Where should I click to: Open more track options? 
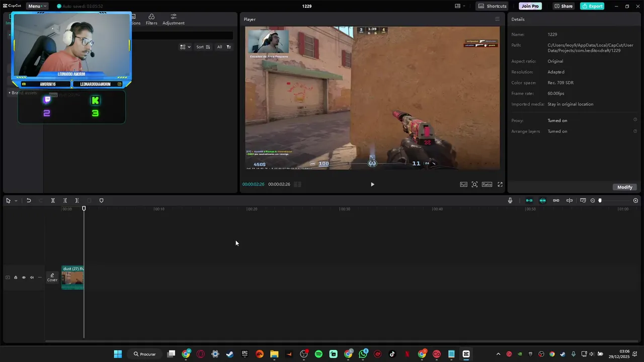click(x=40, y=278)
